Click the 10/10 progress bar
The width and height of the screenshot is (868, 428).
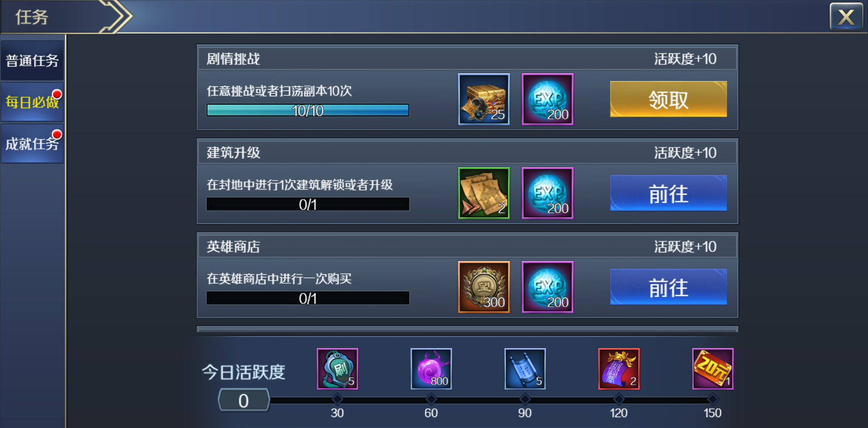pyautogui.click(x=308, y=110)
